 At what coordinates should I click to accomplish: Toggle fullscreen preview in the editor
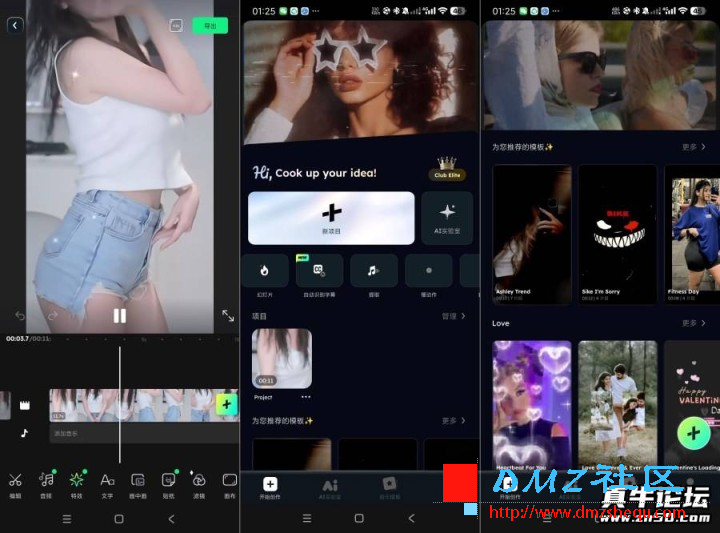click(x=227, y=316)
